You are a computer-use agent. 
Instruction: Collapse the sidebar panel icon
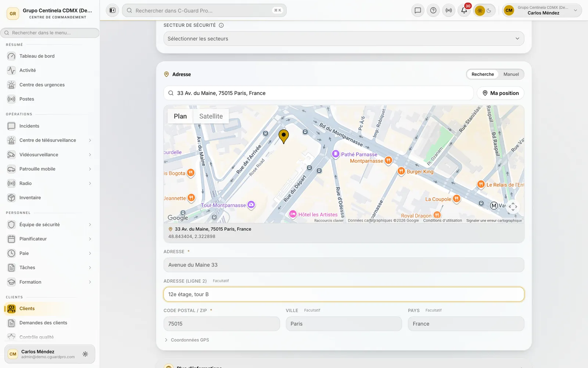coord(112,10)
